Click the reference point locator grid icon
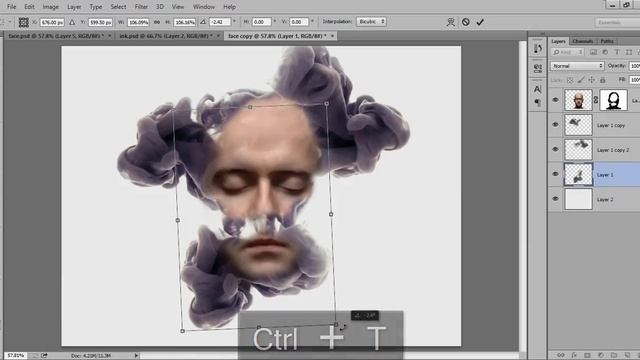The height and width of the screenshot is (360, 640). click(x=24, y=22)
